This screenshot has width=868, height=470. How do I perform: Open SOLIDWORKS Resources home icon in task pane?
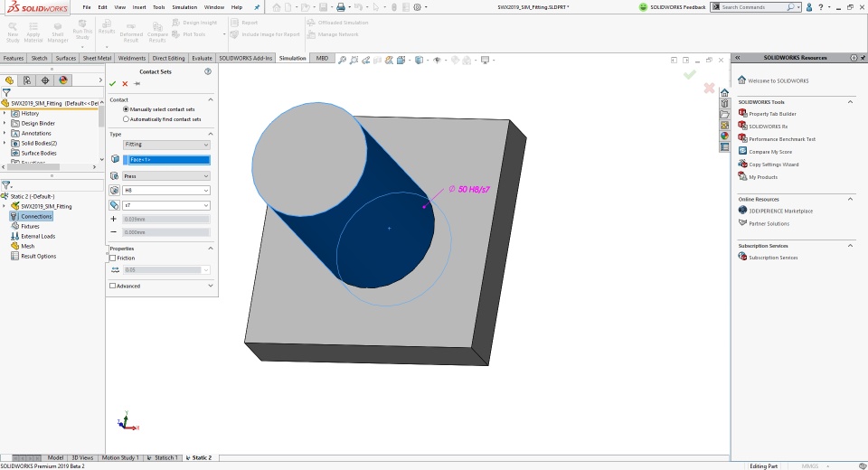click(724, 92)
